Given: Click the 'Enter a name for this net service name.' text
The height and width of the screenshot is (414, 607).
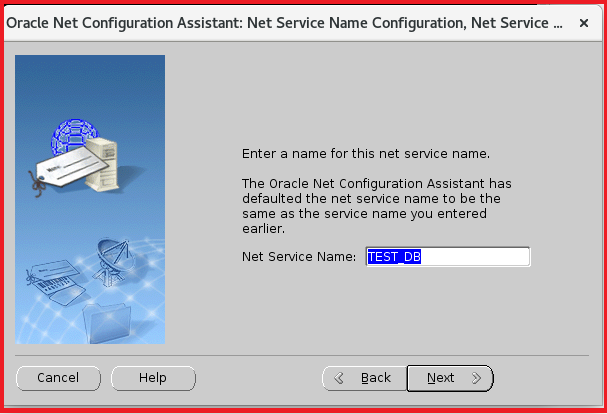Looking at the screenshot, I should [366, 154].
